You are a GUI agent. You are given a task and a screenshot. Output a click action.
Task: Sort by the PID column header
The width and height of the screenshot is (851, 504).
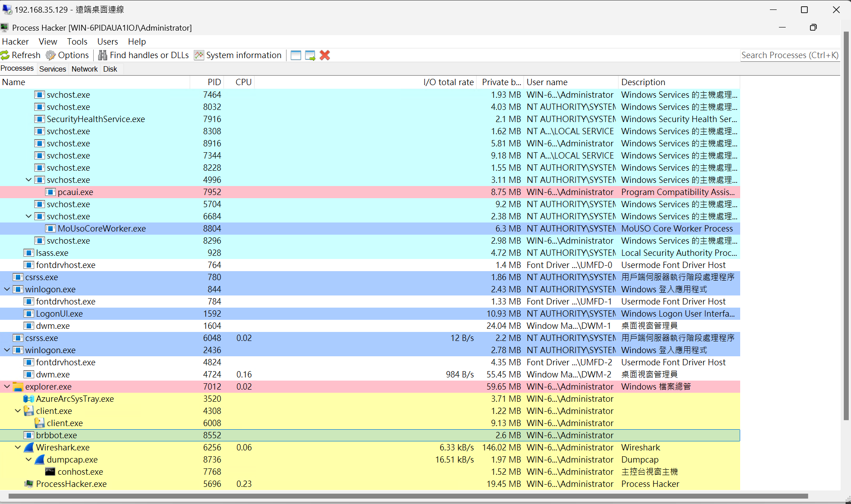point(214,82)
